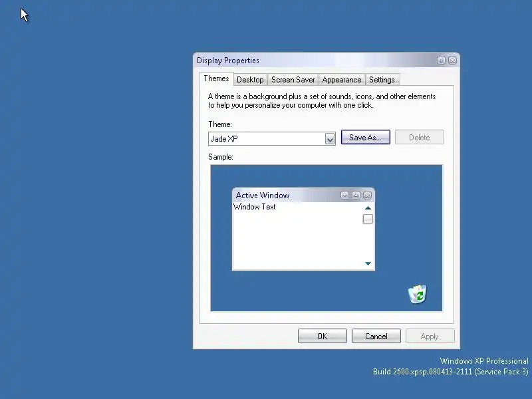532x399 pixels.
Task: Click the sample scrollbar thumb box
Action: pyautogui.click(x=368, y=219)
